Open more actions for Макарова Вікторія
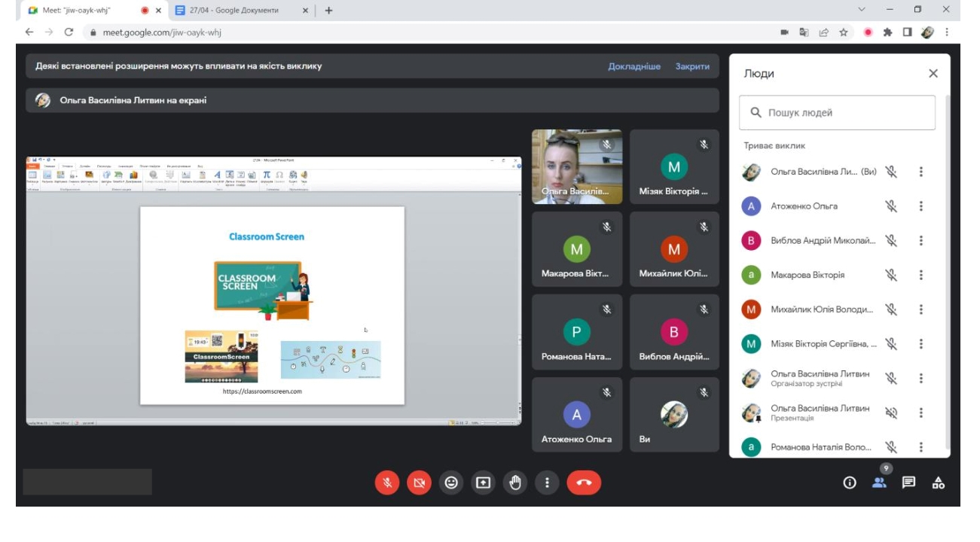Viewport: 980px width, 542px height. [x=920, y=275]
